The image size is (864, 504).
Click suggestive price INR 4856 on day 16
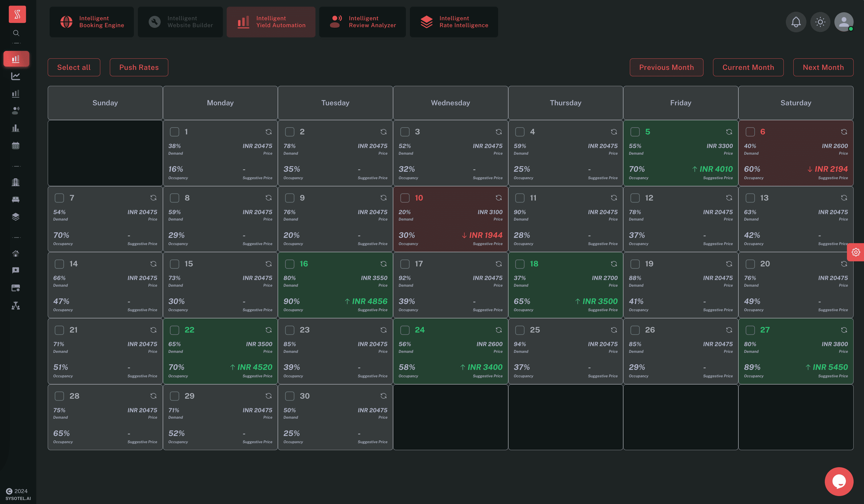[366, 301]
